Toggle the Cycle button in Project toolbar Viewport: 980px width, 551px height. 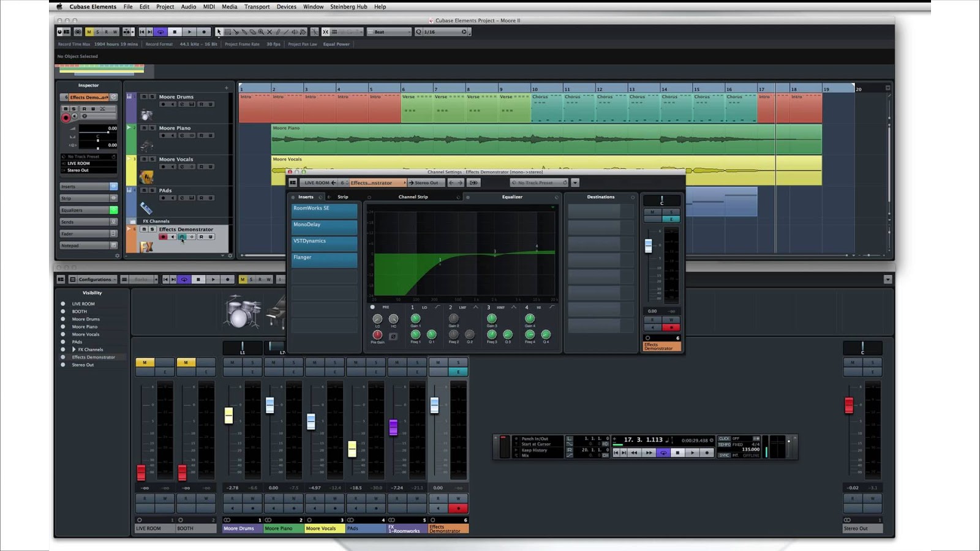160,32
